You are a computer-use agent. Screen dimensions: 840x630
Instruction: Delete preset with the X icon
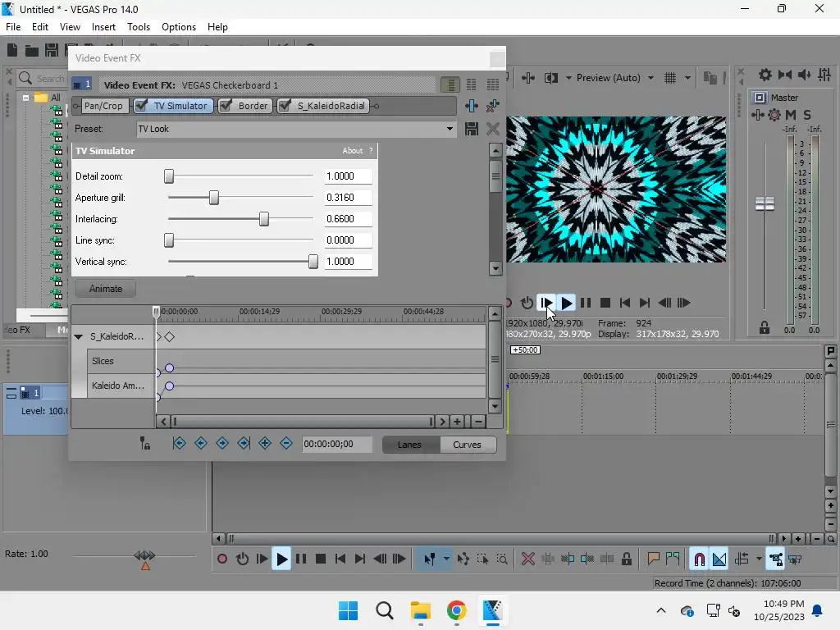pyautogui.click(x=493, y=129)
